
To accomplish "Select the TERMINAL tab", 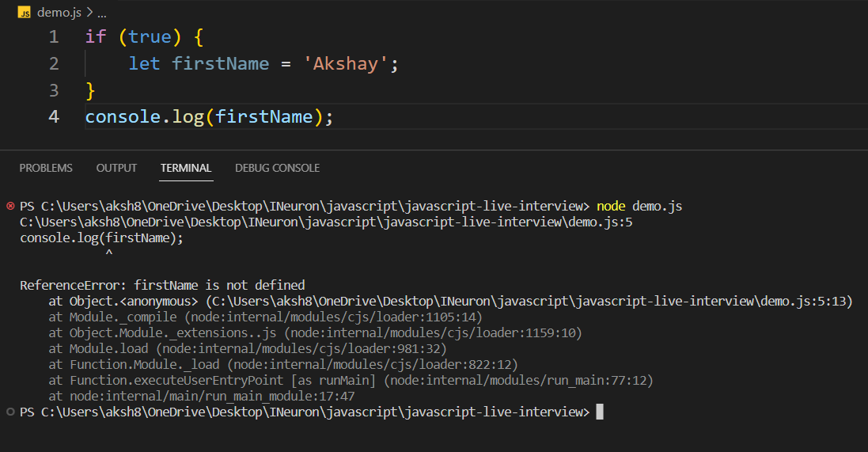I will click(186, 168).
